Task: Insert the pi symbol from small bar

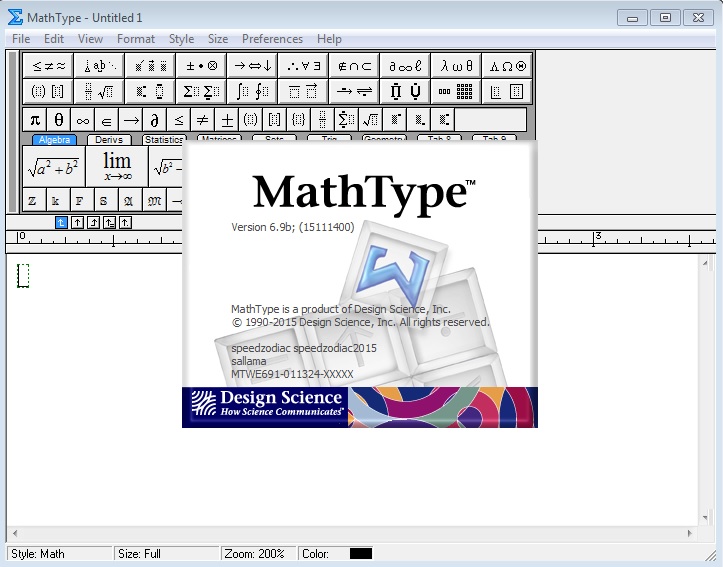Action: pyautogui.click(x=35, y=120)
